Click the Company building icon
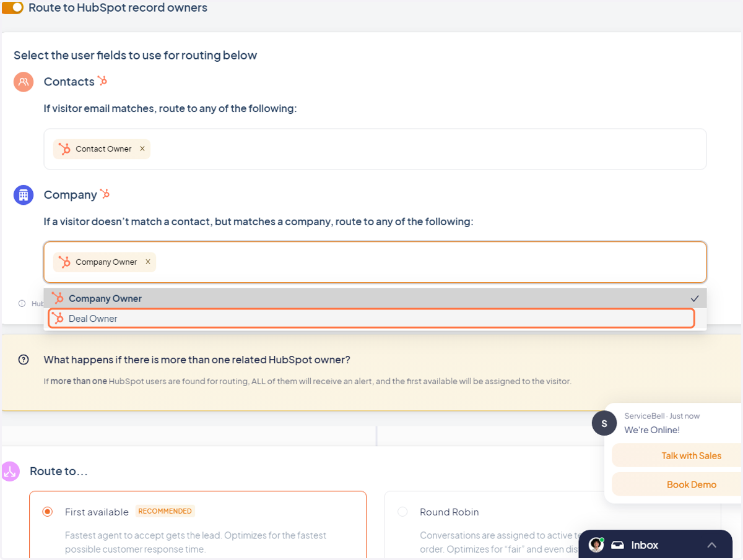 [x=24, y=195]
